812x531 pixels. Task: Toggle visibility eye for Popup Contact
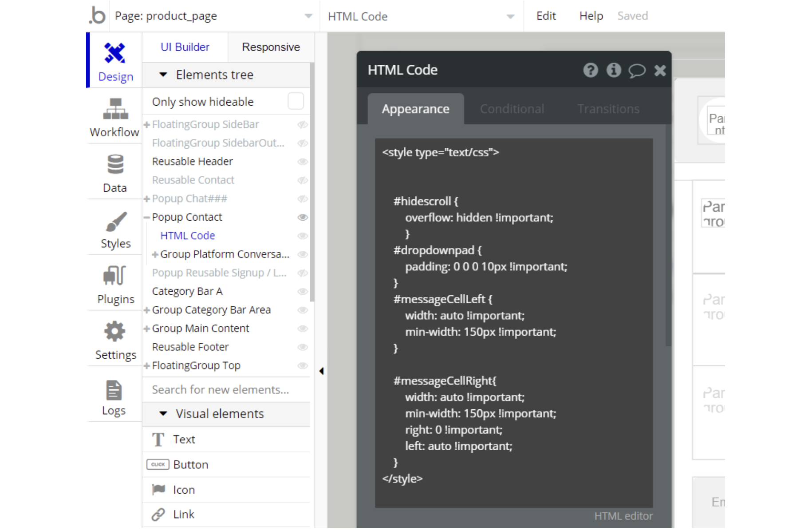pyautogui.click(x=303, y=217)
